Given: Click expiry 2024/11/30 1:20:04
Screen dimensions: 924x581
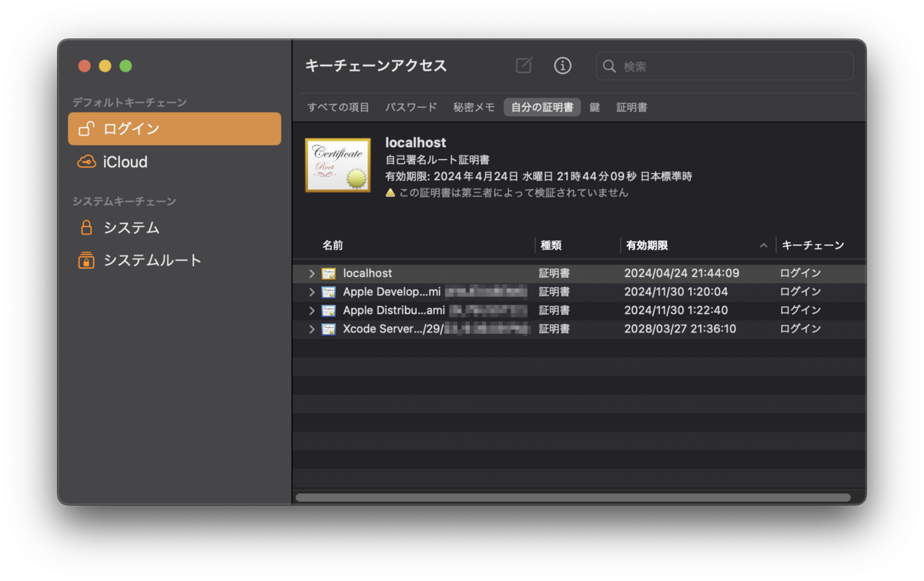Looking at the screenshot, I should (676, 292).
